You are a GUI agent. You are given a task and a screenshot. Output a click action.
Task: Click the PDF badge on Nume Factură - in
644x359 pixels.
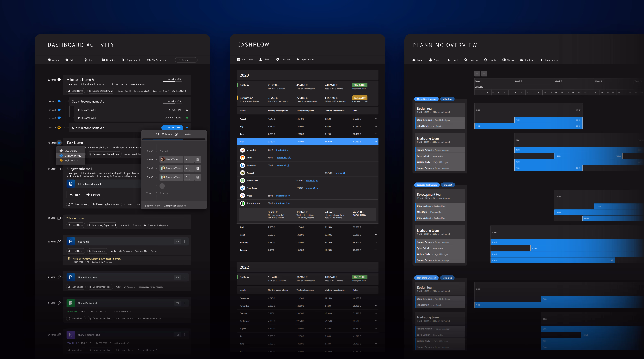177,303
